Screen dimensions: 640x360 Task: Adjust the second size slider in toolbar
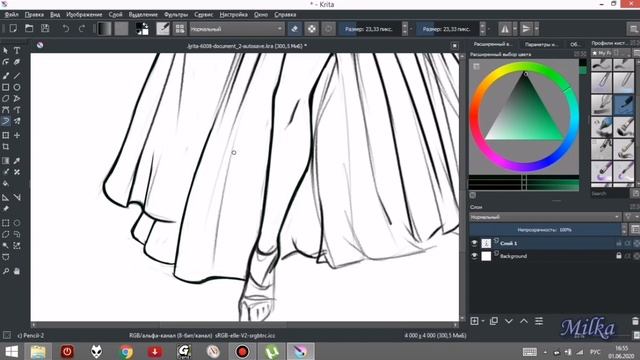[x=447, y=29]
